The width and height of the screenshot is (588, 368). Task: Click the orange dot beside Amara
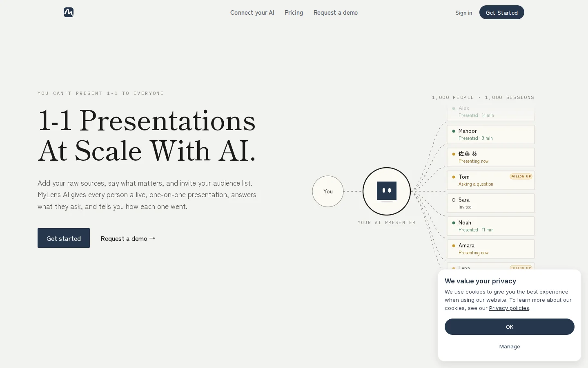[x=454, y=246]
